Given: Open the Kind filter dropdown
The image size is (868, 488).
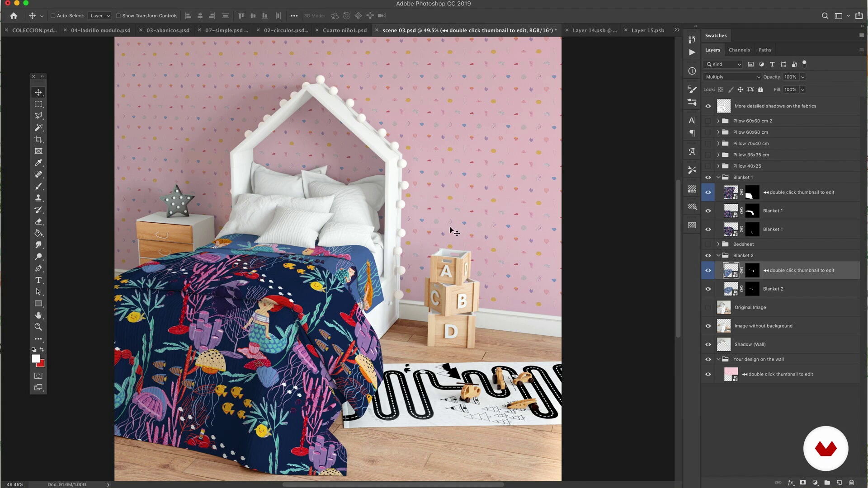Looking at the screenshot, I should tap(723, 65).
